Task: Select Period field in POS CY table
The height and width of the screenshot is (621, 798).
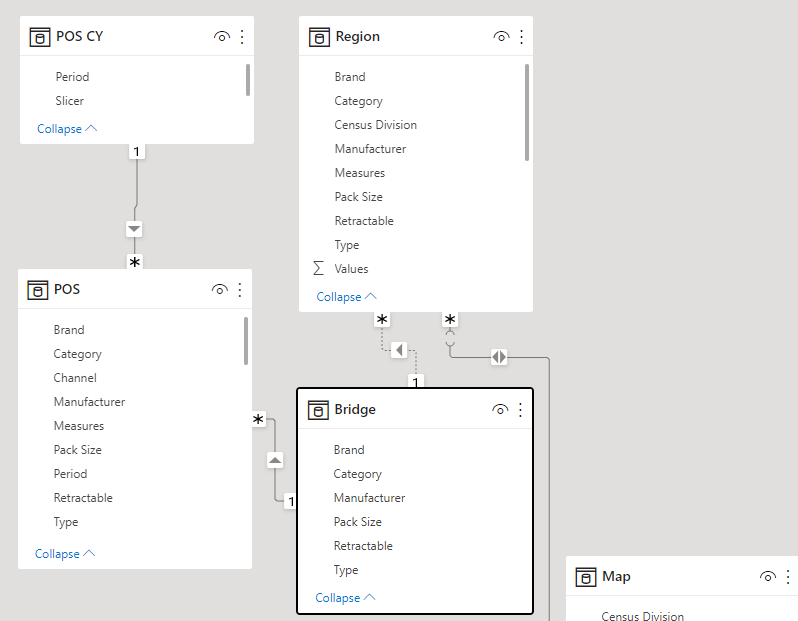Action: click(x=72, y=77)
